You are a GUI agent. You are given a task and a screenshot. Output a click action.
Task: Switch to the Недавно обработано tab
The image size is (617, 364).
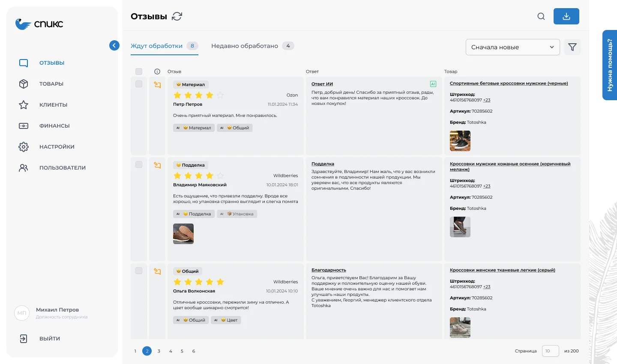(x=245, y=46)
